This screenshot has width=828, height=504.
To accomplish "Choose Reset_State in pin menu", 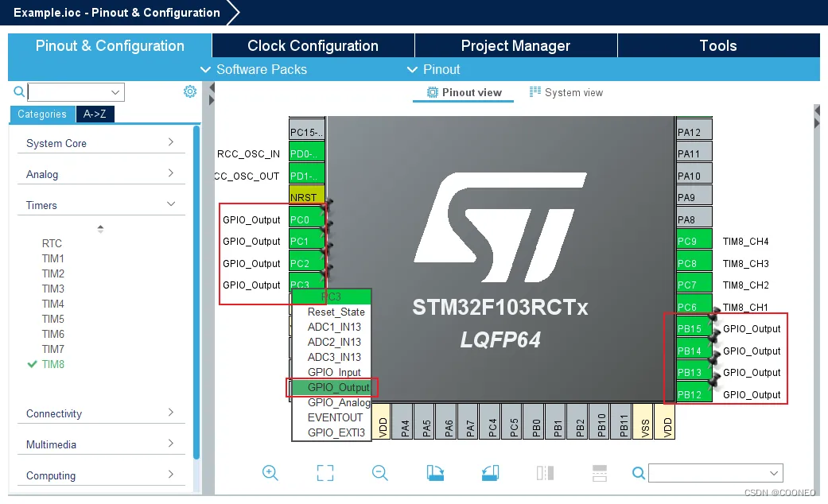I will tap(332, 312).
